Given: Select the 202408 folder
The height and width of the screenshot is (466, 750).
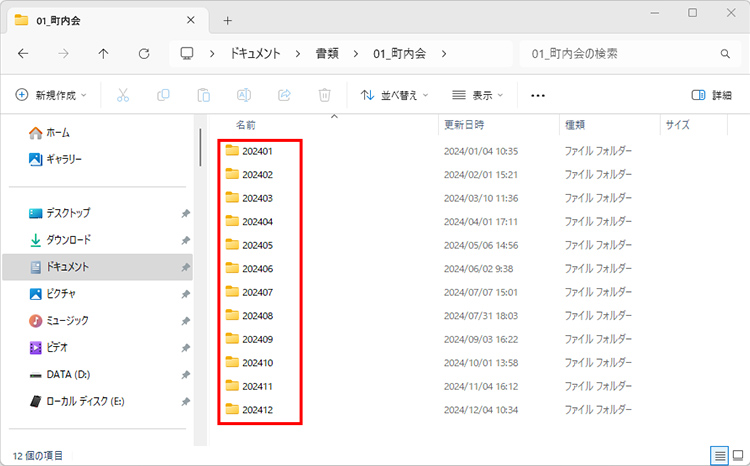Looking at the screenshot, I should click(x=249, y=315).
